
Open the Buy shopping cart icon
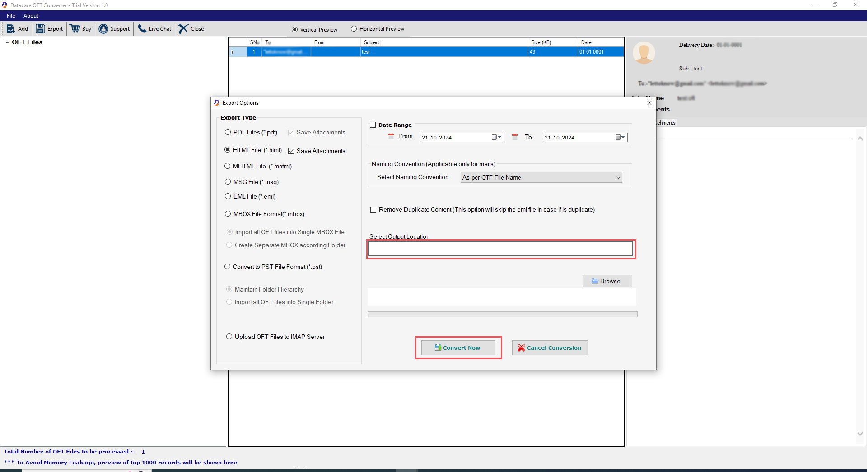pyautogui.click(x=75, y=29)
